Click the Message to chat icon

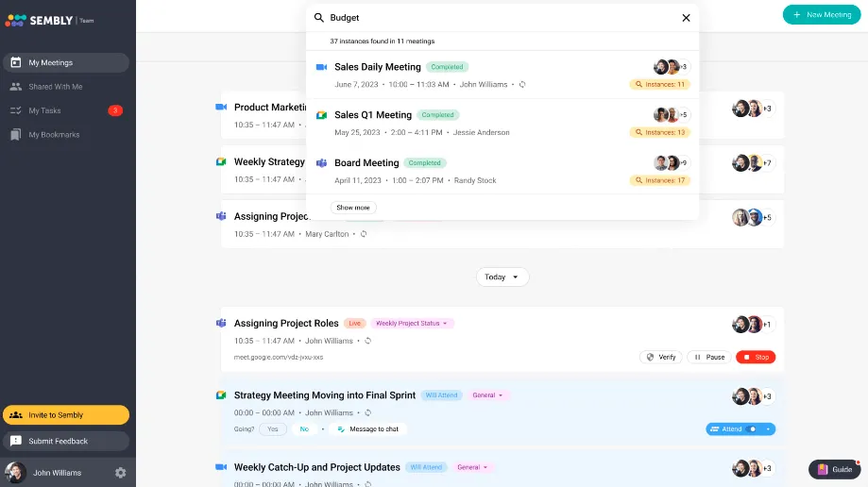point(341,428)
